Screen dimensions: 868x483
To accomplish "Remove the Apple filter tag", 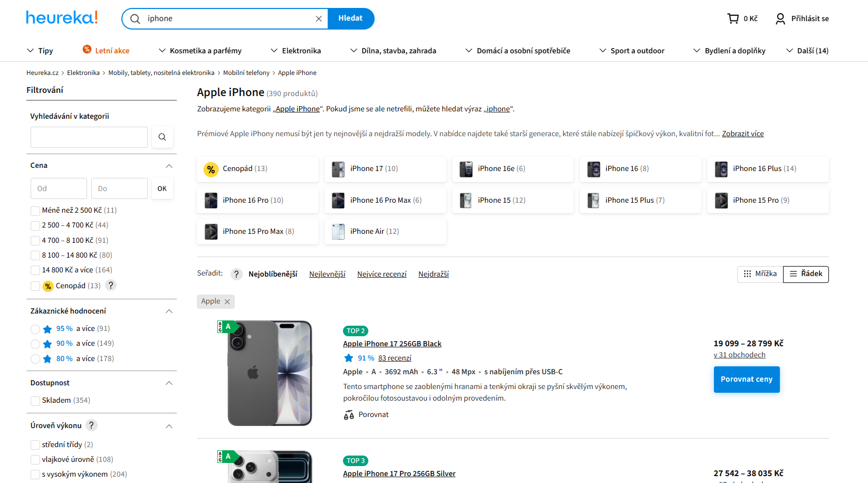I will (227, 301).
